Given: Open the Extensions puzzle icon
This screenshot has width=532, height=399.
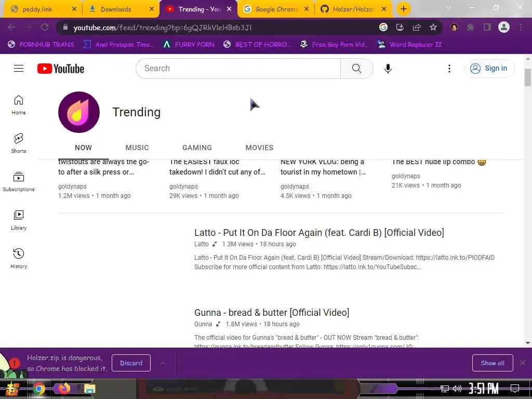Looking at the screenshot, I should 471,27.
